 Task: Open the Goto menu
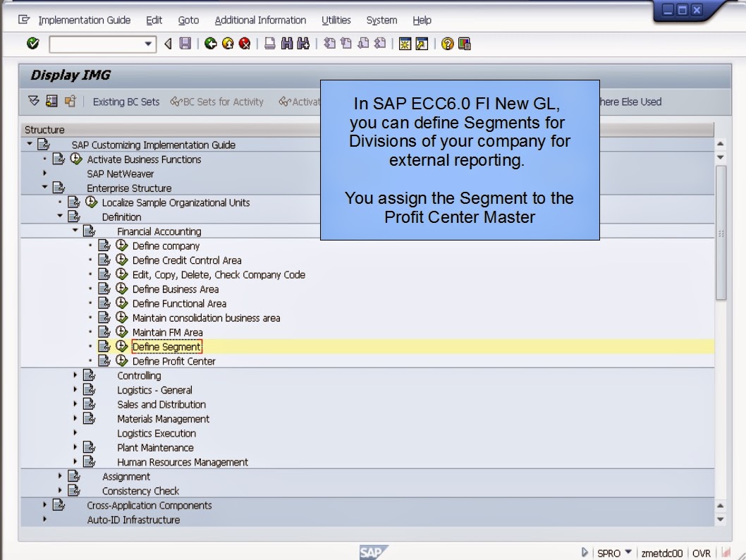[x=188, y=20]
